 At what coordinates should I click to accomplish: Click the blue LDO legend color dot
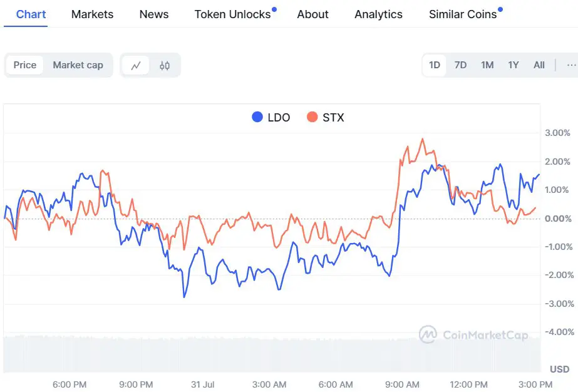(x=257, y=117)
